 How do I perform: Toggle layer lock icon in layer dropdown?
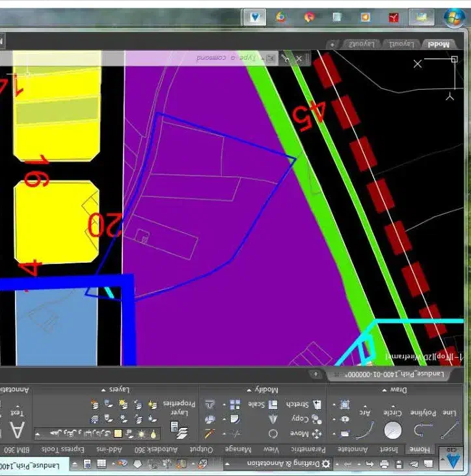pyautogui.click(x=130, y=434)
